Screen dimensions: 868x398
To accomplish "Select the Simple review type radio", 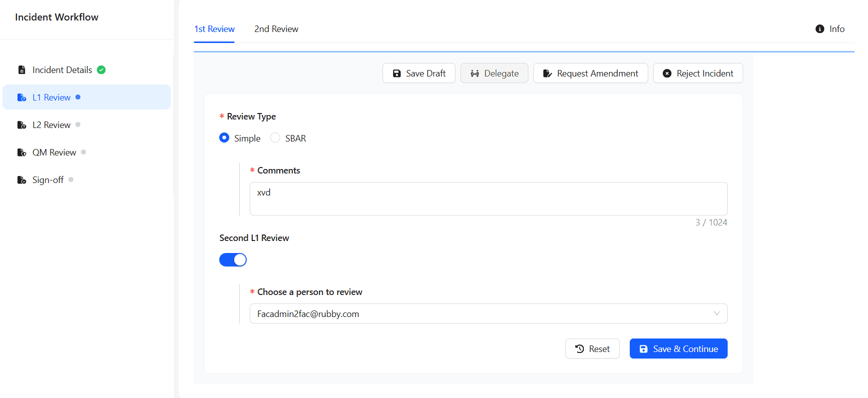I will point(224,138).
